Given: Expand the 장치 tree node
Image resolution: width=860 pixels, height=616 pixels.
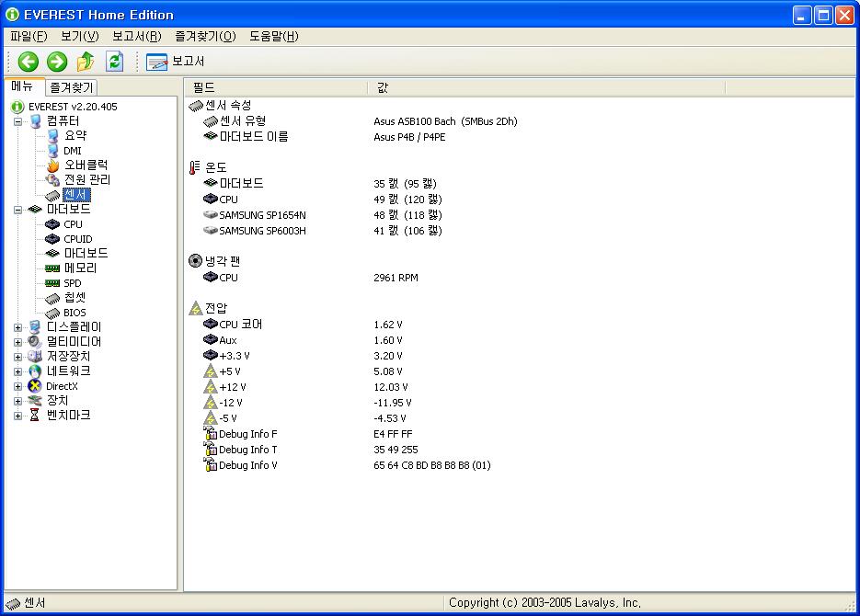Looking at the screenshot, I should [x=18, y=402].
